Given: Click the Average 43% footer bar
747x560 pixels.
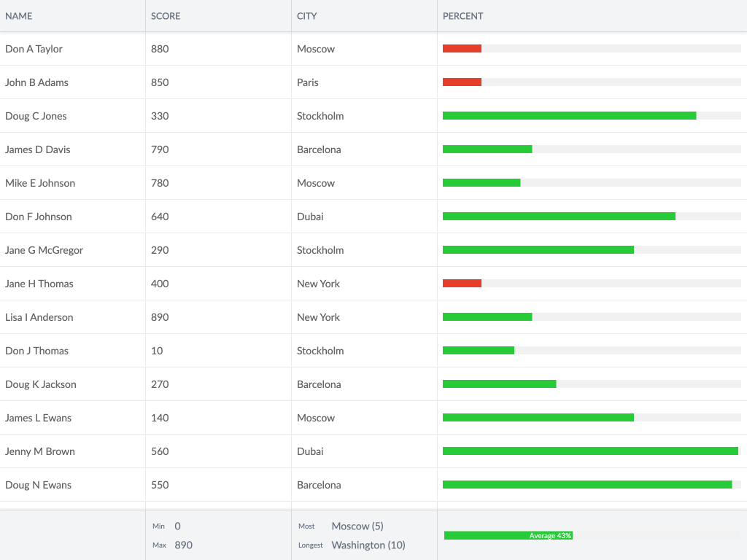Looking at the screenshot, I should [508, 536].
